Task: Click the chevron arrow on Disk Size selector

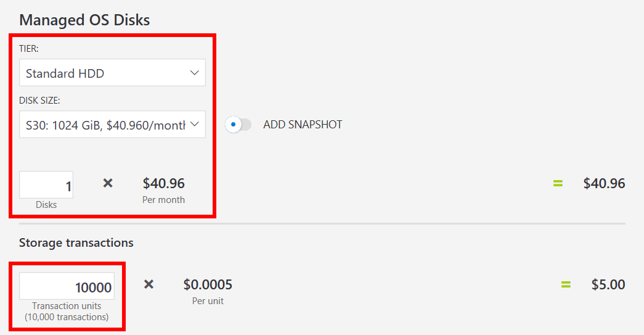Action: click(x=195, y=125)
